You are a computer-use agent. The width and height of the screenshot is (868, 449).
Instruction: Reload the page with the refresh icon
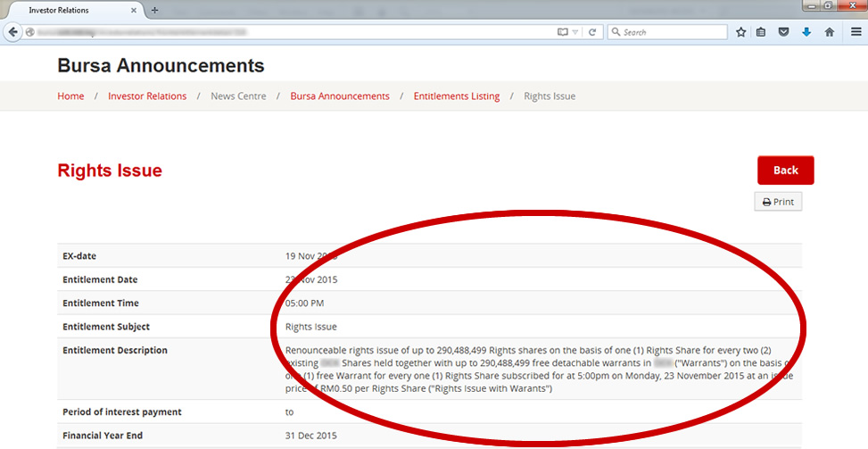tap(594, 32)
